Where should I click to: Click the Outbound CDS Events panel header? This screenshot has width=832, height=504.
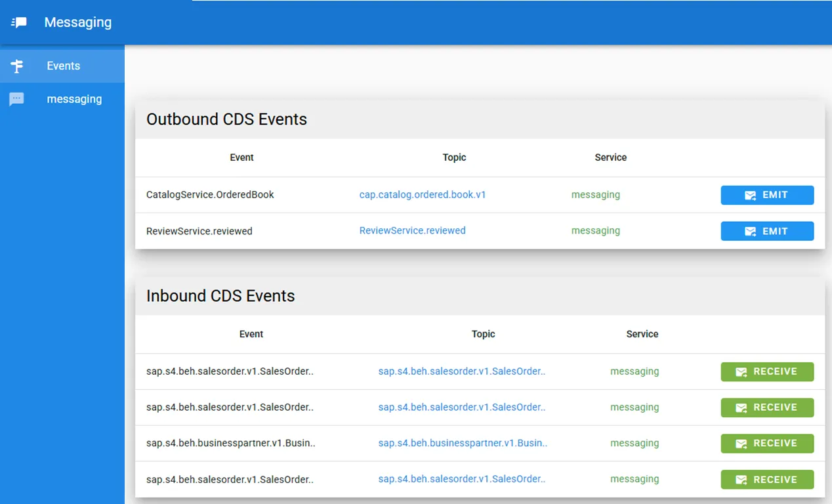click(x=226, y=119)
